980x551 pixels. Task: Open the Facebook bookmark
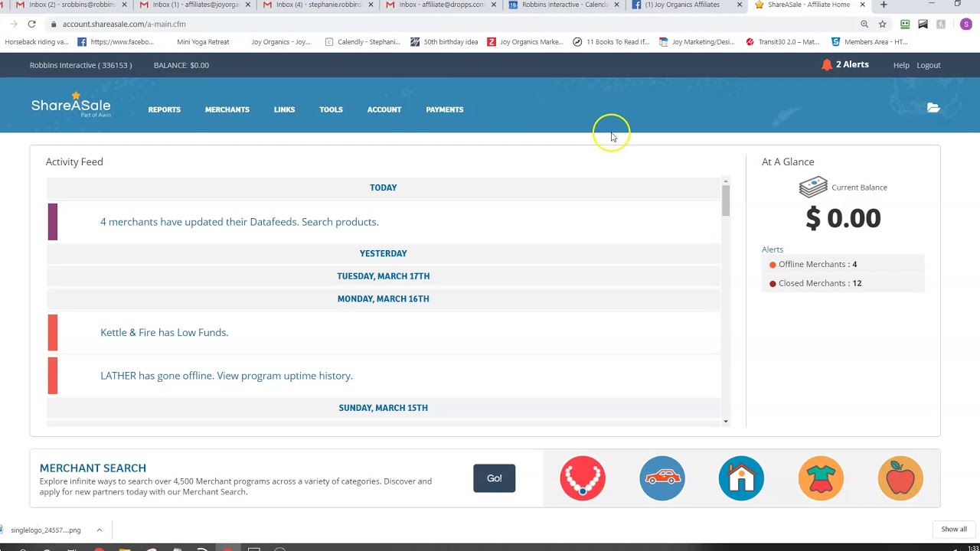[115, 42]
